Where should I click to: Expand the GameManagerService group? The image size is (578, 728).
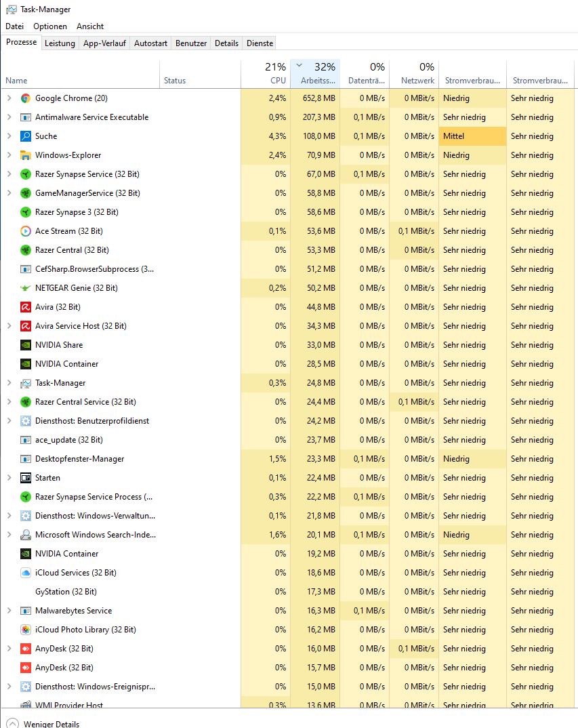(x=9, y=193)
